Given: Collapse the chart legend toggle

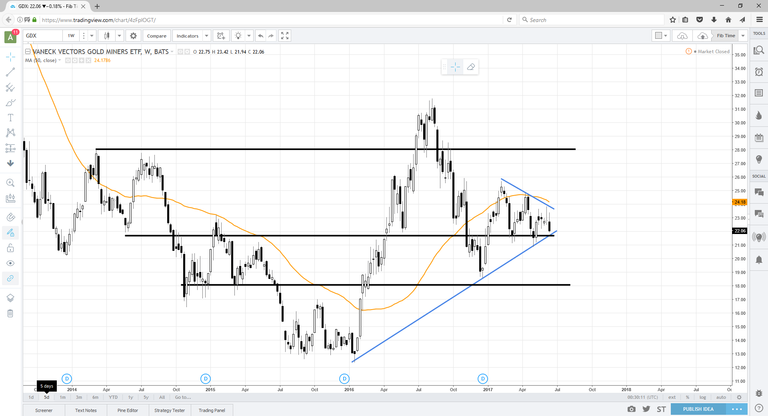Looking at the screenshot, I should click(28, 51).
